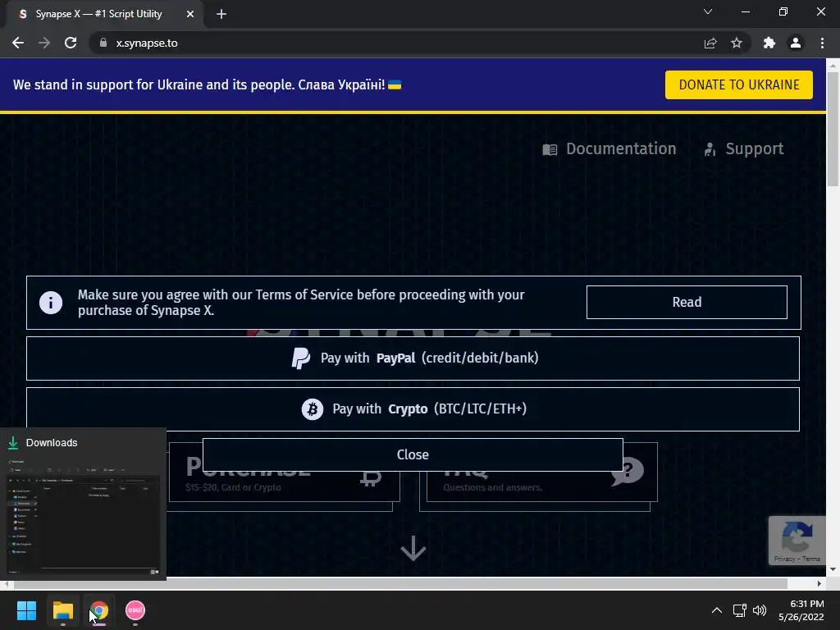Share this page using the share icon
Screen dimensions: 840x630
[x=710, y=43]
